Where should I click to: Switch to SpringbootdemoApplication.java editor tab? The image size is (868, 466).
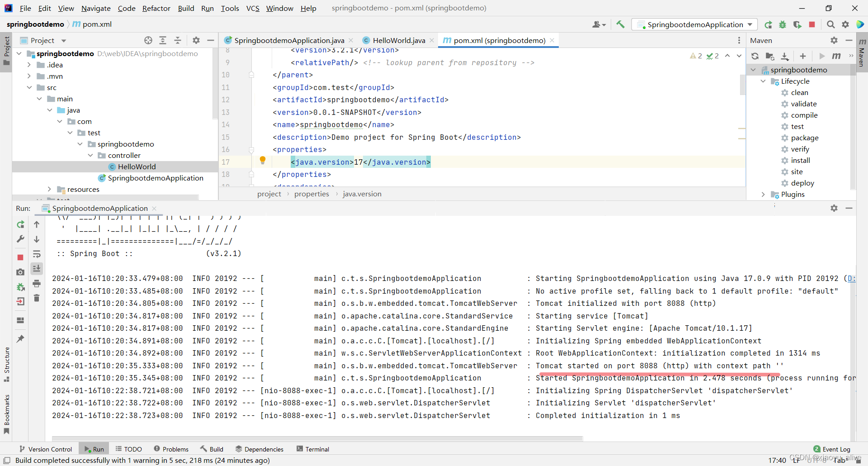point(289,40)
